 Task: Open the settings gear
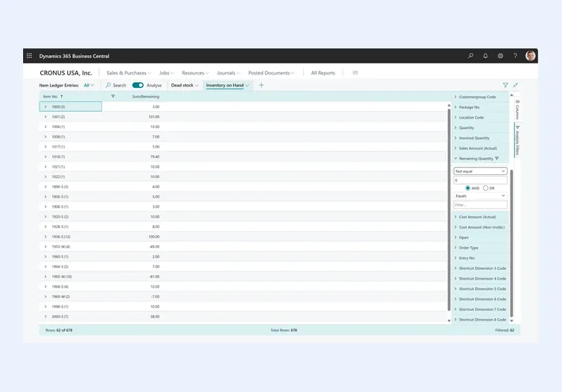click(500, 56)
